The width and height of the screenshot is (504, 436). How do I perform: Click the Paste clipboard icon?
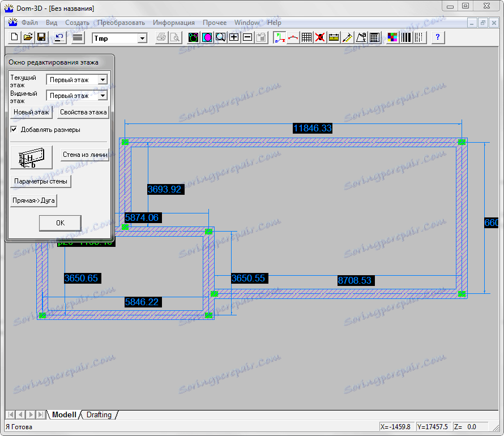261,37
